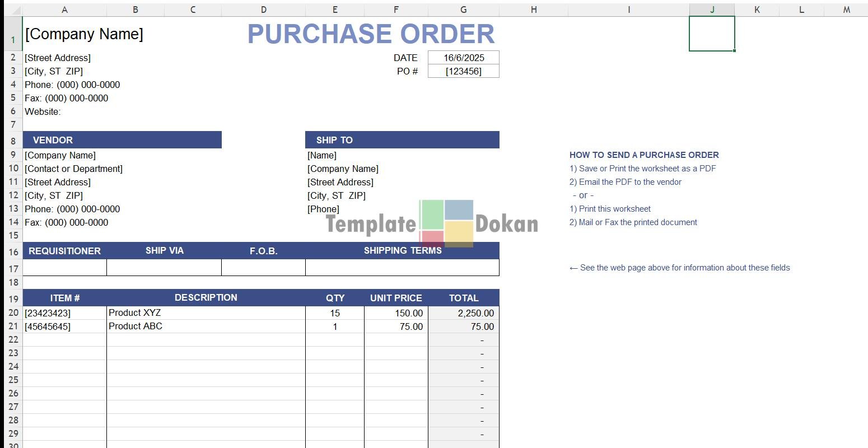Select the empty cell below SHIP VIA
The image size is (868, 448).
164,268
